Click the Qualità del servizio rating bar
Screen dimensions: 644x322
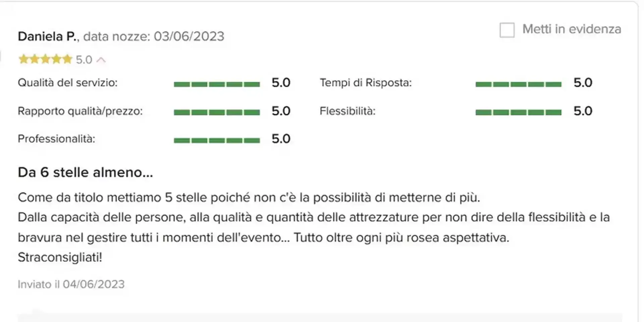[217, 84]
